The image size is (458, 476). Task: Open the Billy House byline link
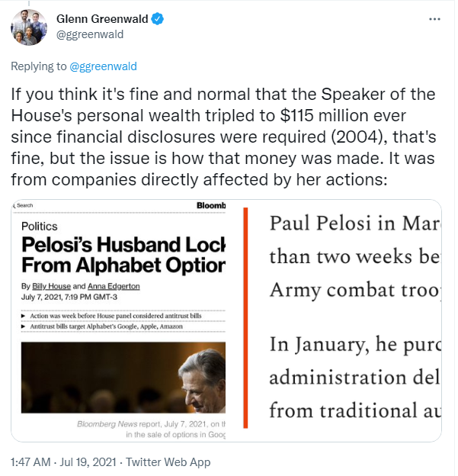50,286
